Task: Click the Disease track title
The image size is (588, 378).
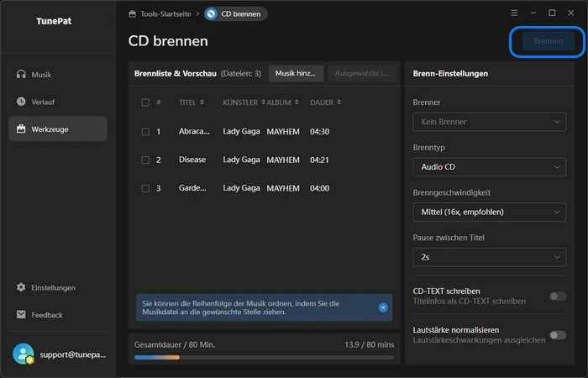Action: click(x=192, y=160)
